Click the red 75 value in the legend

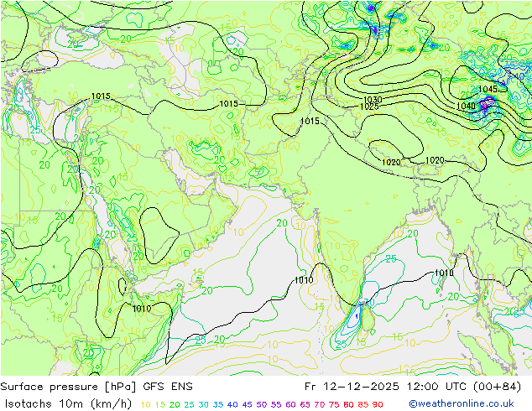tap(334, 404)
